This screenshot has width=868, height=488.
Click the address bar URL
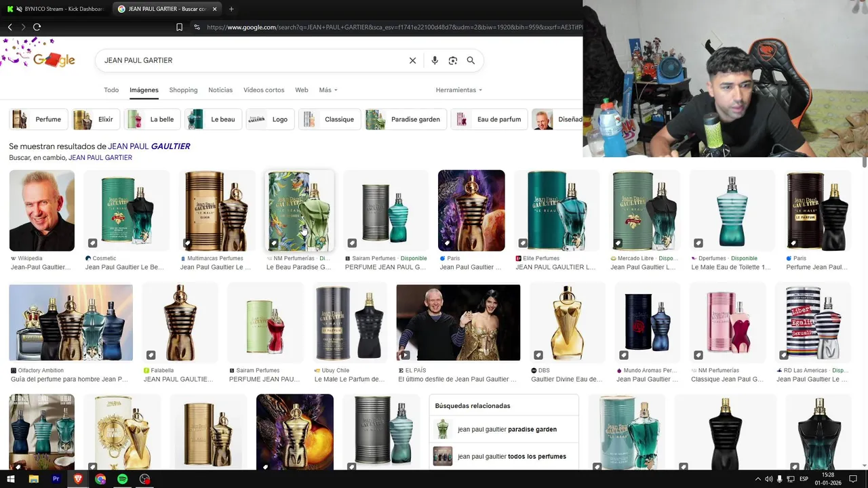[x=393, y=27]
